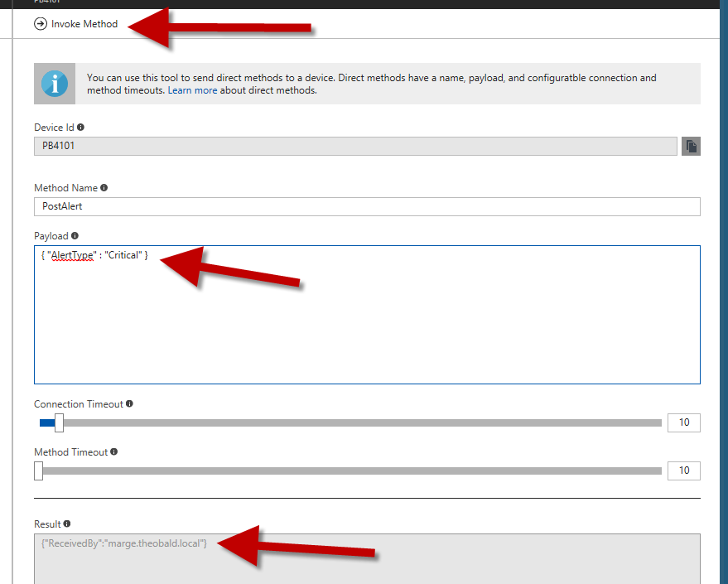
Task: Click the Connection Timeout info tooltip icon
Action: coord(129,404)
